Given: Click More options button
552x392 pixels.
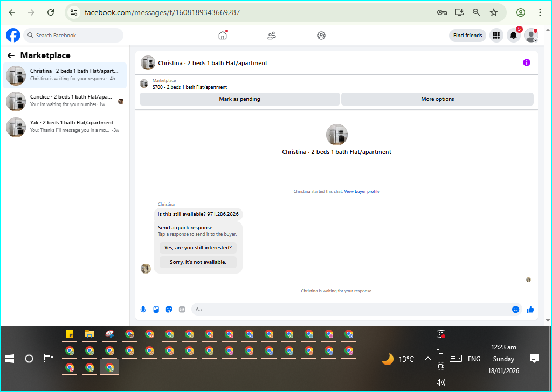Looking at the screenshot, I should (438, 99).
